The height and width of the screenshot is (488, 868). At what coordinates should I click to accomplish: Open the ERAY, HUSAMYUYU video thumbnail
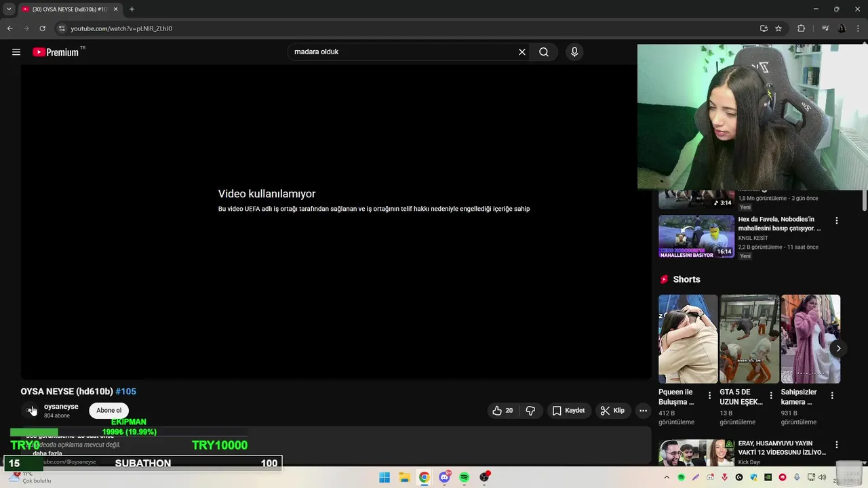pos(696,453)
